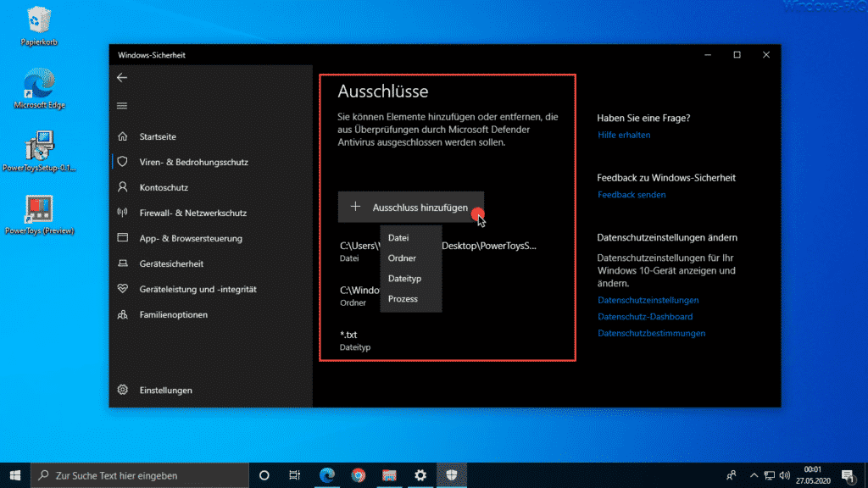The width and height of the screenshot is (868, 488).
Task: Show hidden system tray icons
Action: 754,475
